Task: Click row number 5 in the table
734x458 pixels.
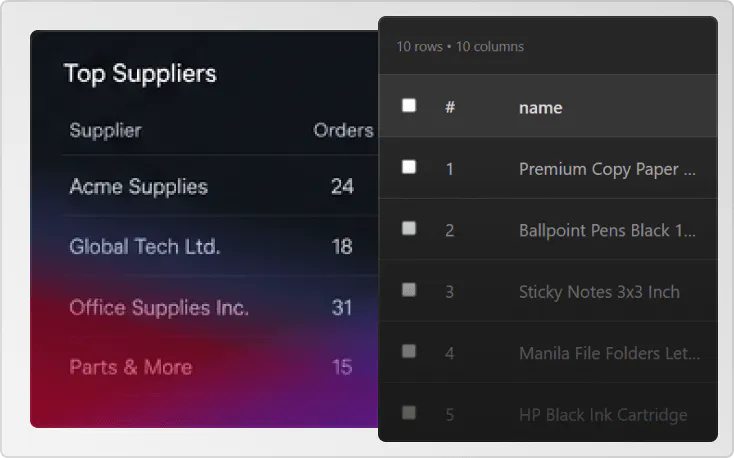Action: click(x=449, y=414)
